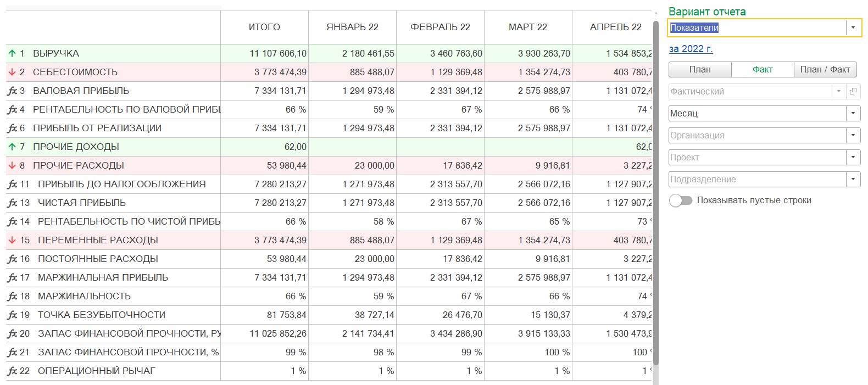Click the ФЕВРАЛЬ 22 column header
The width and height of the screenshot is (868, 385).
pyautogui.click(x=440, y=27)
